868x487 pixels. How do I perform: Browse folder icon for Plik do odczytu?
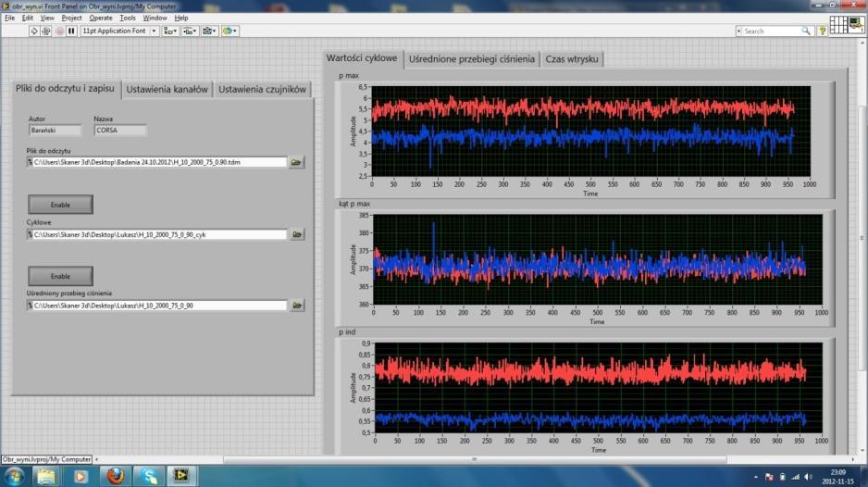pyautogui.click(x=296, y=162)
